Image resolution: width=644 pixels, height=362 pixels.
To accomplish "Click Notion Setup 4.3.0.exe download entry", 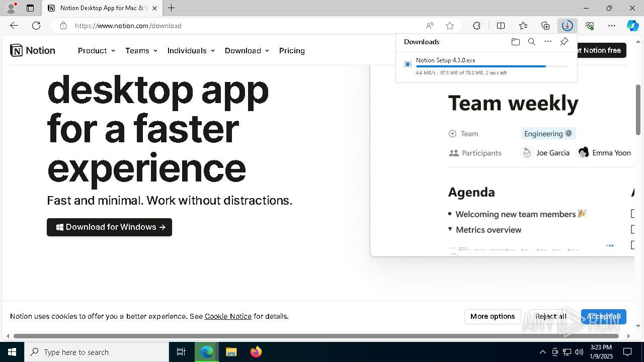I will click(486, 66).
